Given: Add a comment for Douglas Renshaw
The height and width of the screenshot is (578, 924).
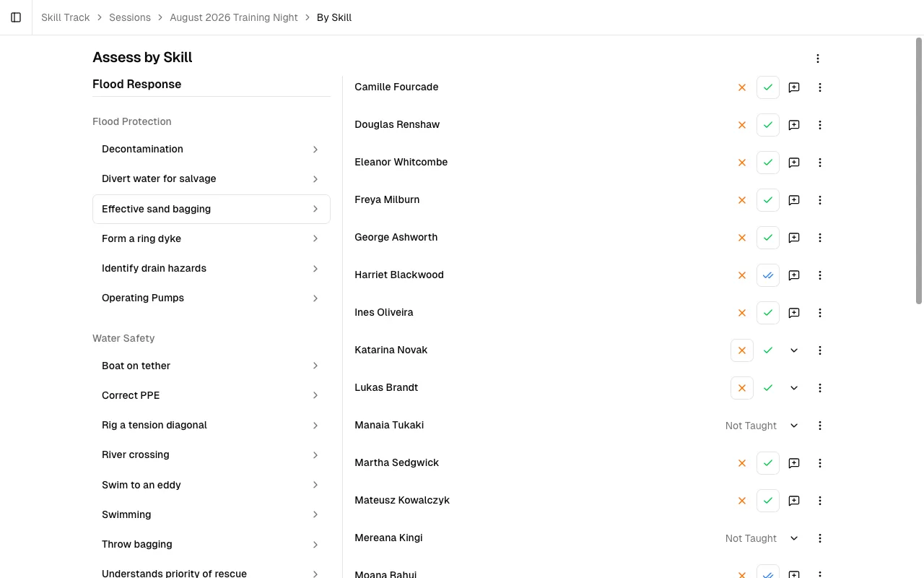Looking at the screenshot, I should [x=794, y=125].
